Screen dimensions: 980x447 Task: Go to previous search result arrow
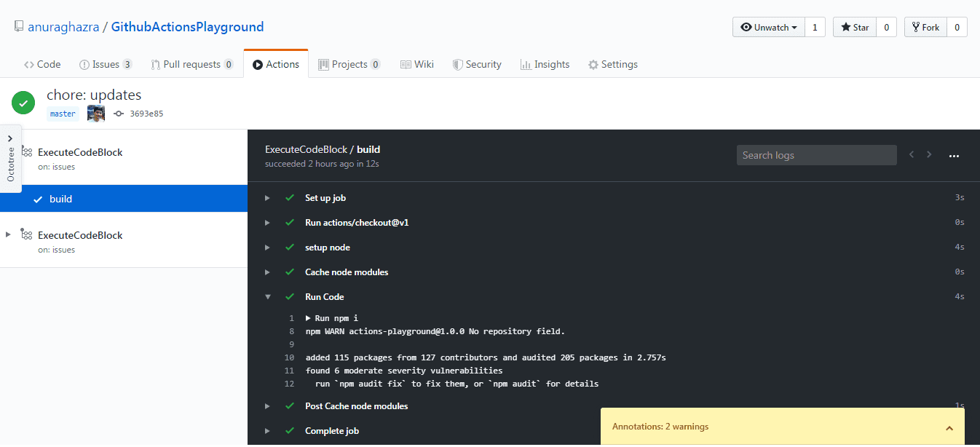point(911,154)
